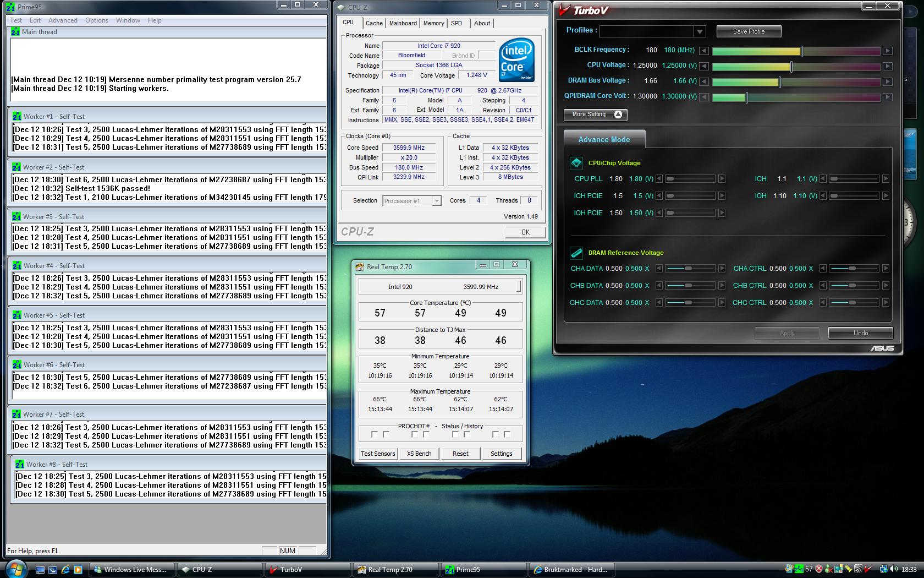The image size is (924, 578).
Task: Increase IOH voltage with right arrow
Action: tap(886, 196)
